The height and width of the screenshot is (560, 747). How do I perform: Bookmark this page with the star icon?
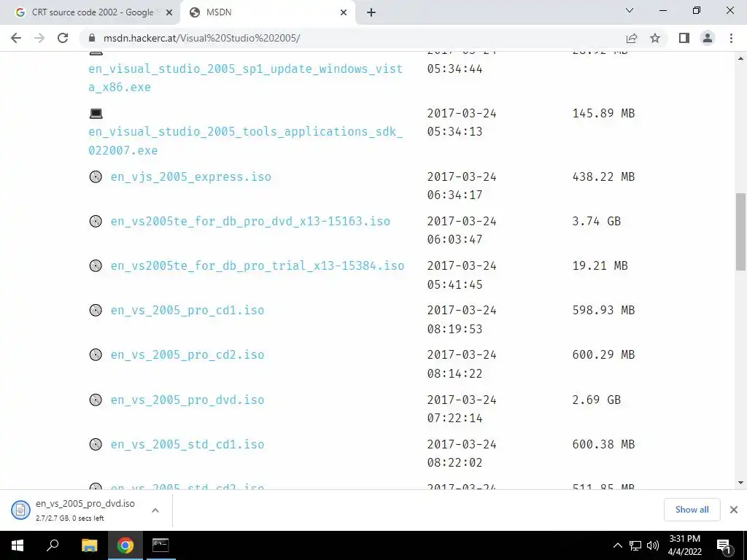tap(655, 38)
